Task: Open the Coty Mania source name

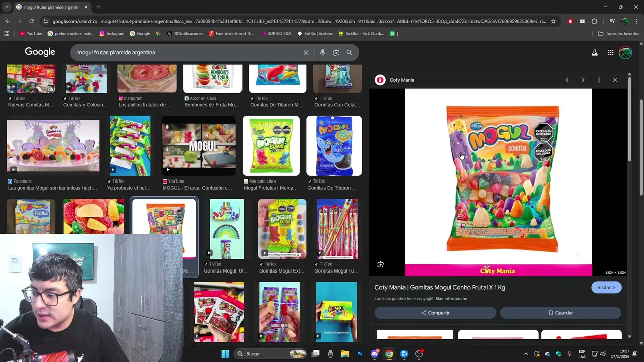Action: click(402, 80)
